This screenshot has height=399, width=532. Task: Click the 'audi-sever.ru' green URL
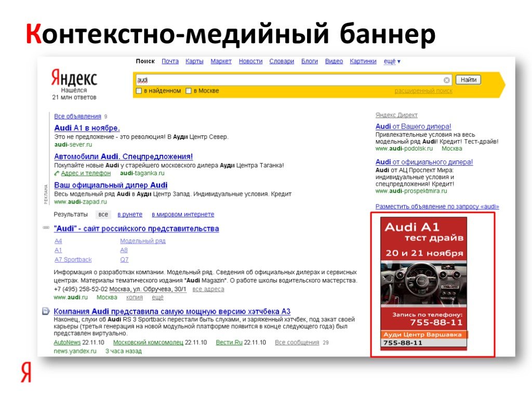pos(73,144)
